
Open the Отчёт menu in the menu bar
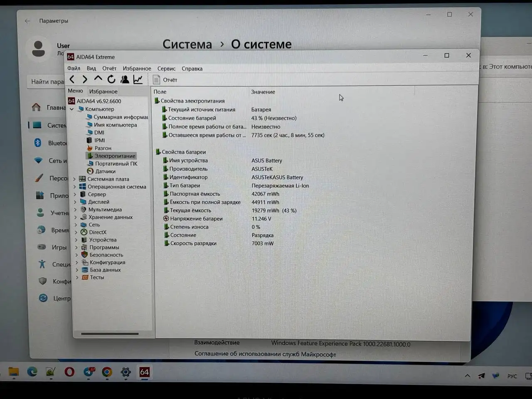pos(109,69)
